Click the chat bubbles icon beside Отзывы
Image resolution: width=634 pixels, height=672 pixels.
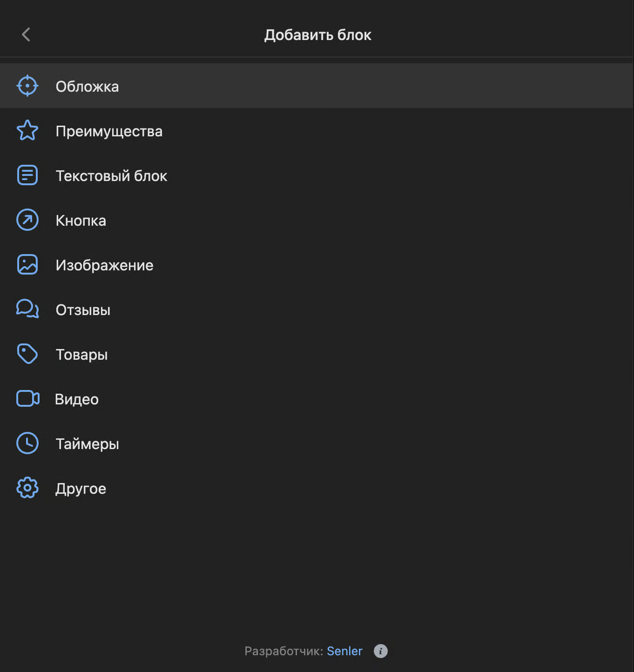coord(27,309)
